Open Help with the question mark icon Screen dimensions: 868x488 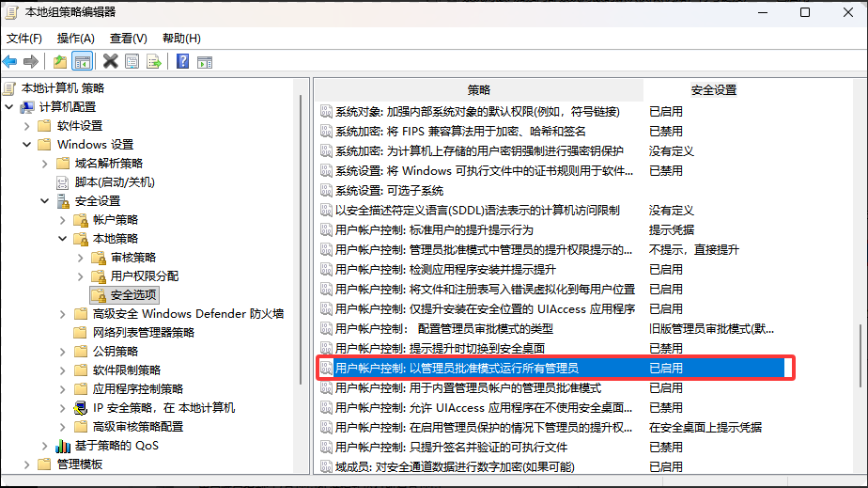(x=182, y=62)
